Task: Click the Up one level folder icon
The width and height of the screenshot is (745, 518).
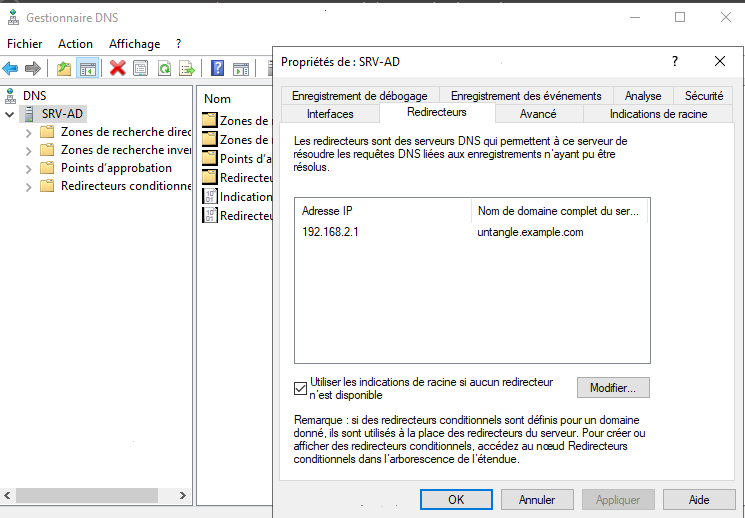Action: [64, 68]
